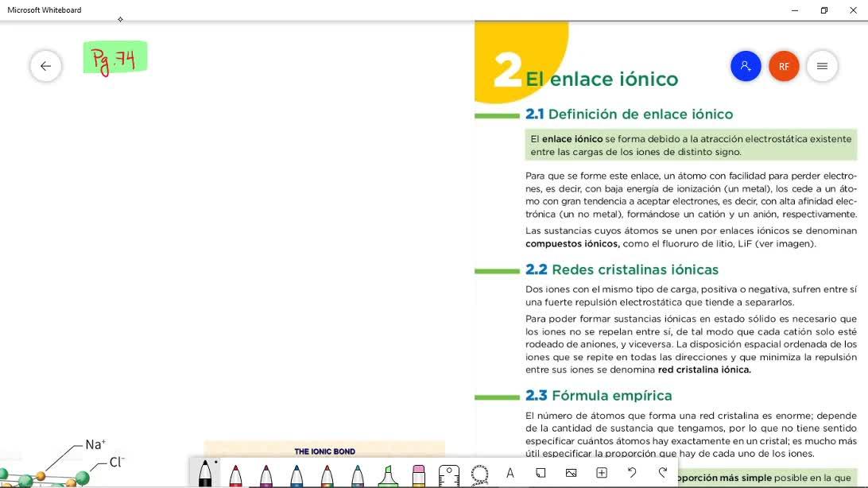The height and width of the screenshot is (488, 868).
Task: Click heading 2.3 Fórmula empírica
Action: [599, 396]
